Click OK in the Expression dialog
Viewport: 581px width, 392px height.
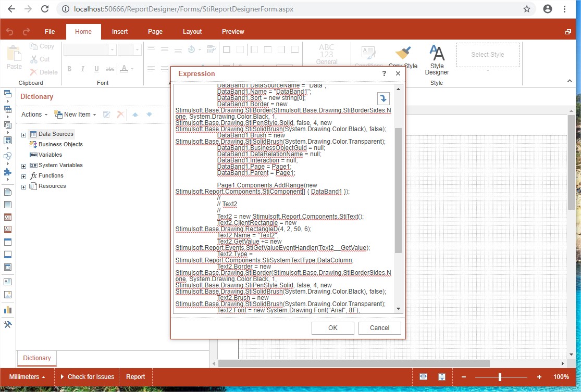click(333, 328)
